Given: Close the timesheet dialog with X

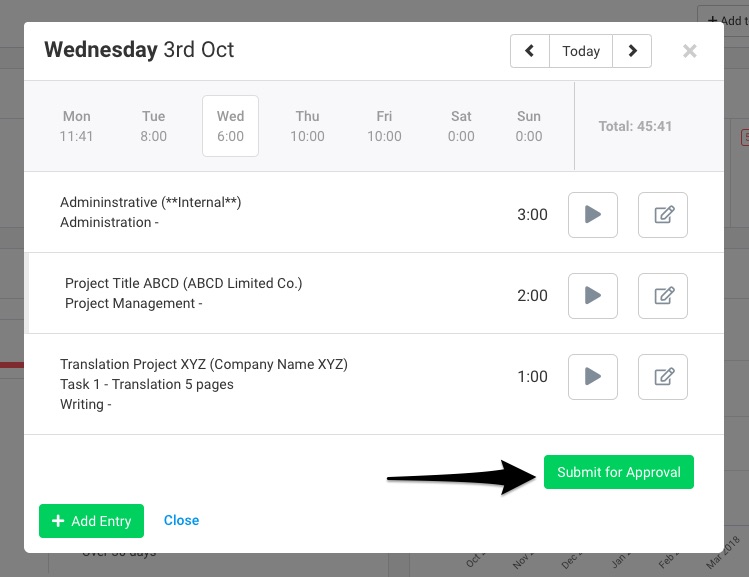Looking at the screenshot, I should [689, 51].
